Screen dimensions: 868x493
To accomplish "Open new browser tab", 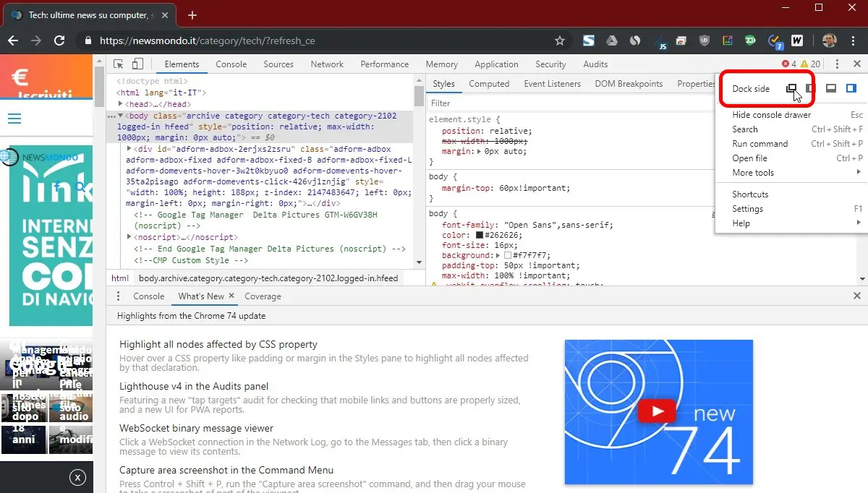I will pyautogui.click(x=192, y=14).
